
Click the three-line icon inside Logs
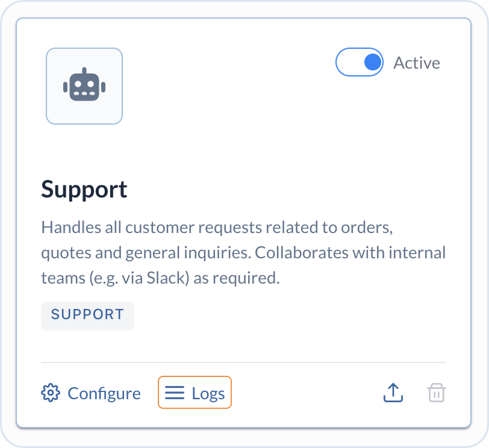click(x=175, y=393)
